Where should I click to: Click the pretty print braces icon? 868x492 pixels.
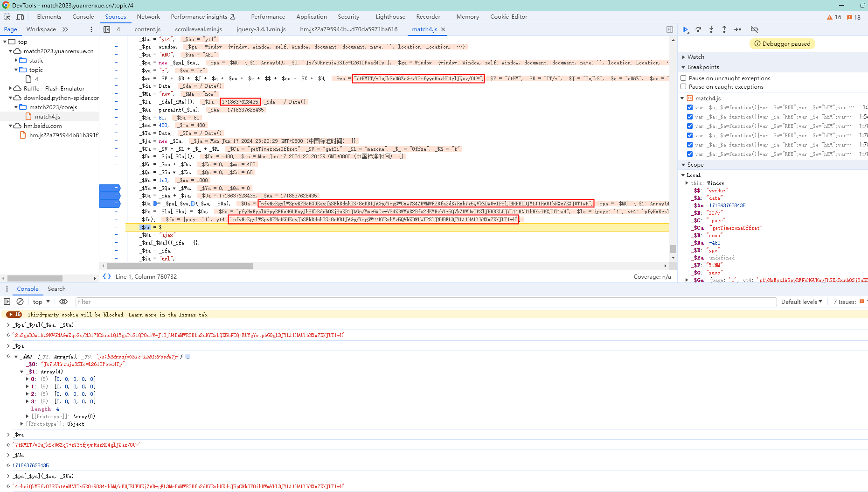[107, 276]
